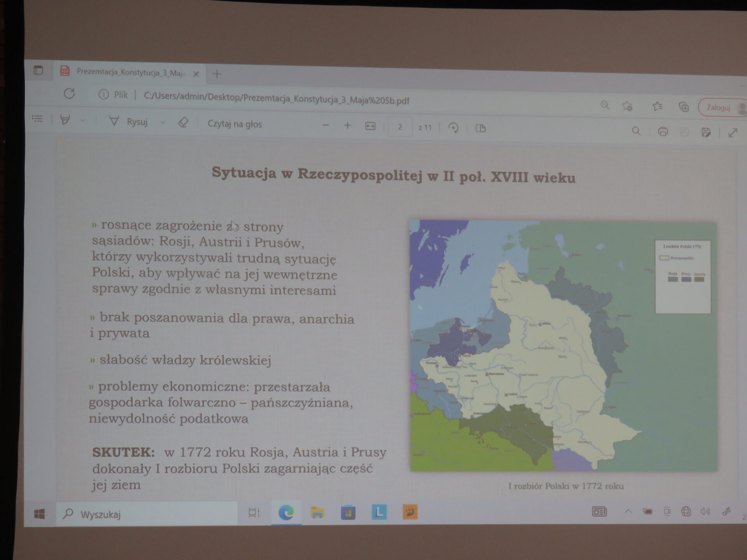Click the Zaloguj sign-in button
The image size is (747, 560).
718,108
